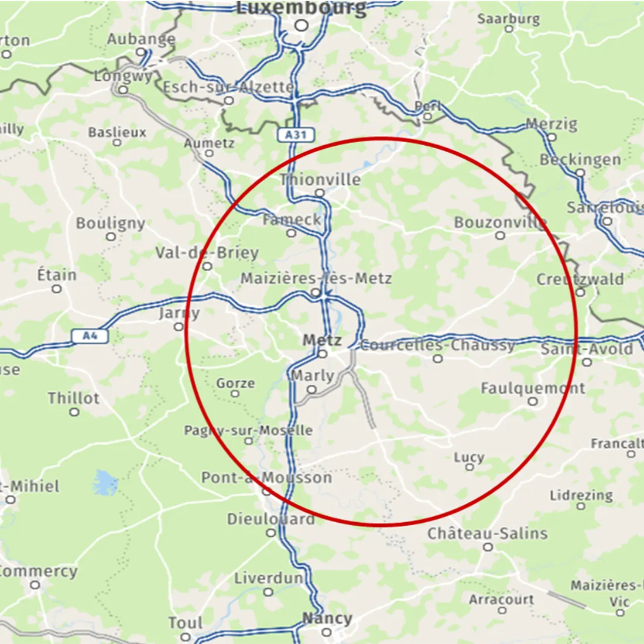Click the Bouzonville town marker
Viewport: 644px width, 644px height.
tap(500, 235)
